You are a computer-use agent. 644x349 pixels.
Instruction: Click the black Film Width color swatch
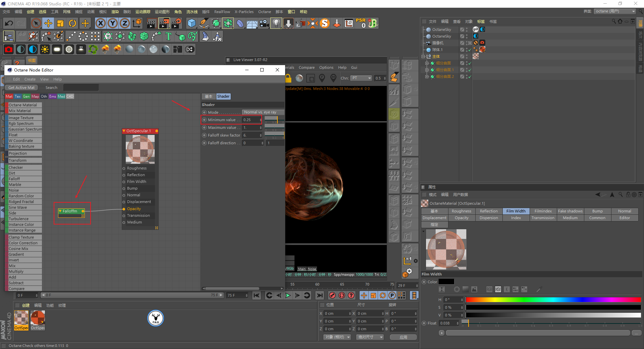(446, 282)
